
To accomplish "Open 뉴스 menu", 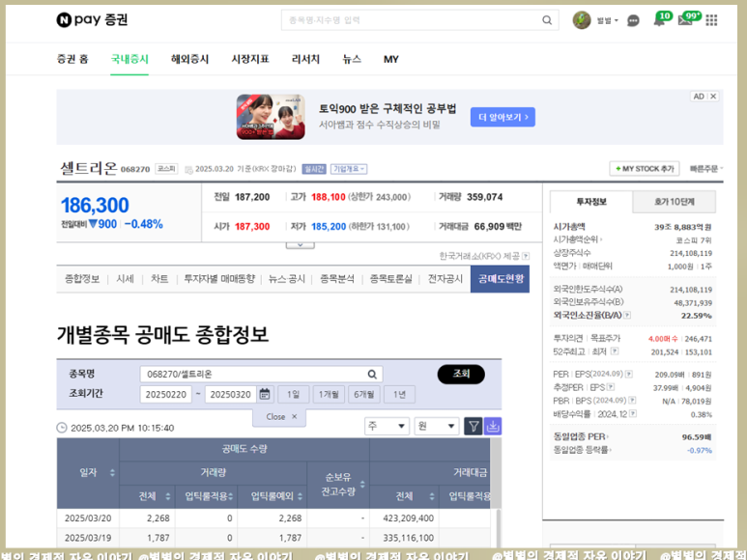I will pos(352,59).
